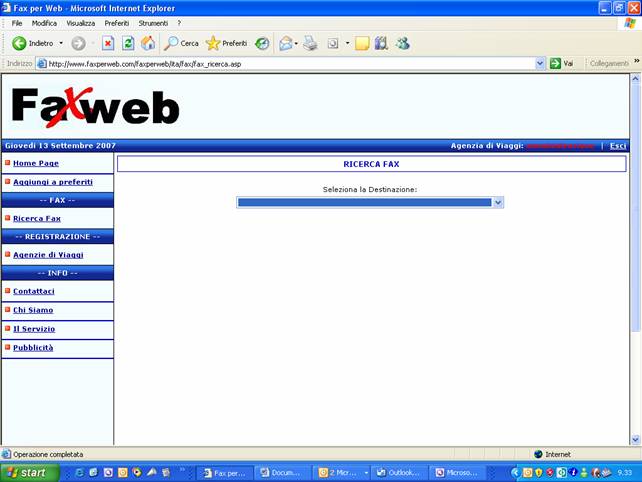Click the edit page toolbar icon

(333, 43)
